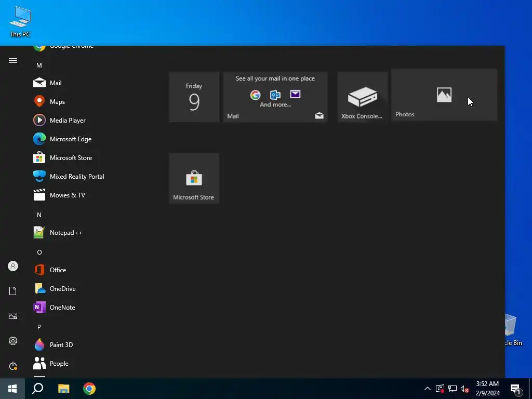Open Documents from Start sidebar
The height and width of the screenshot is (399, 532).
13,291
